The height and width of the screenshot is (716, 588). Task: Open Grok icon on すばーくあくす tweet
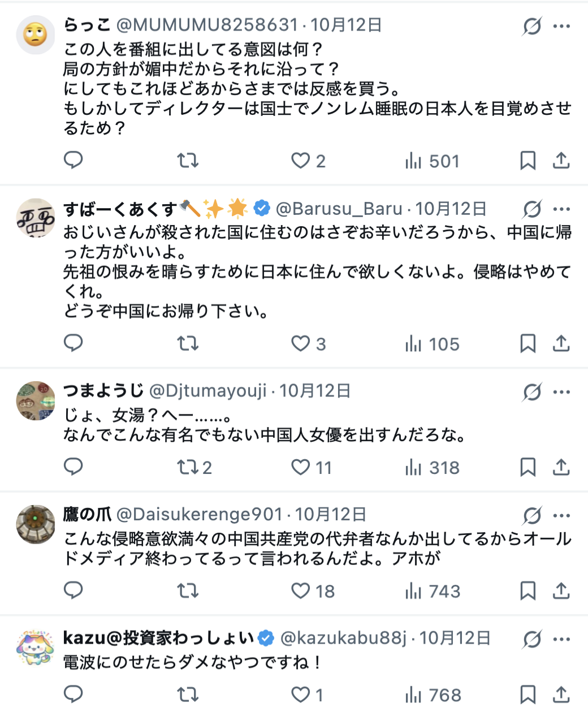click(x=532, y=209)
